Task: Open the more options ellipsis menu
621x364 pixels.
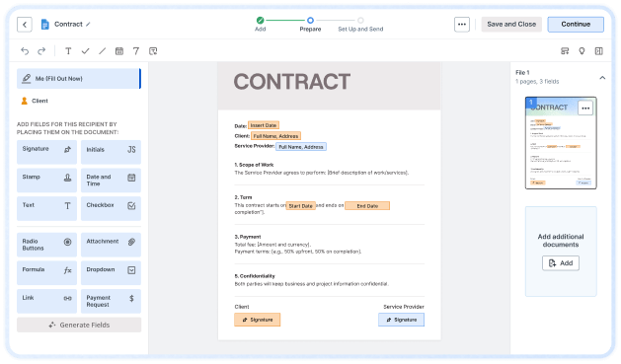Action: (x=462, y=24)
